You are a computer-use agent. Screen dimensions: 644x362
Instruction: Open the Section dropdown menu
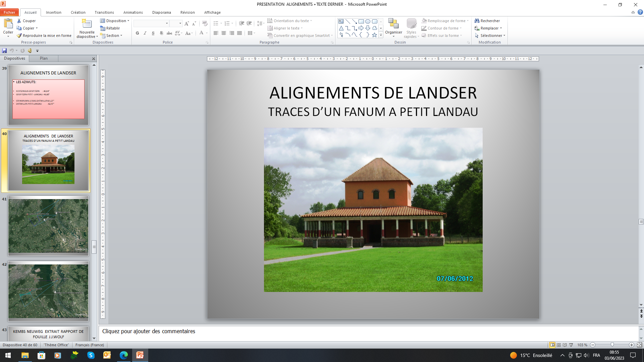coord(112,36)
